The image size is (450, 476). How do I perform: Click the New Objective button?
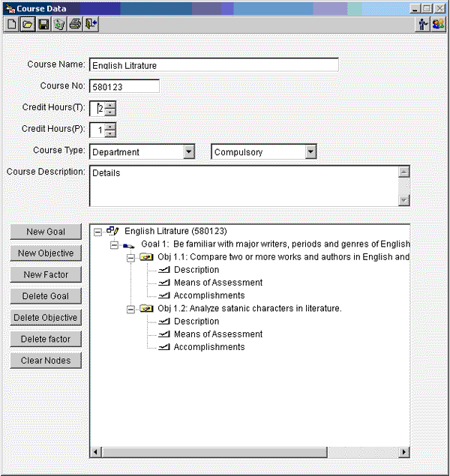coord(46,253)
